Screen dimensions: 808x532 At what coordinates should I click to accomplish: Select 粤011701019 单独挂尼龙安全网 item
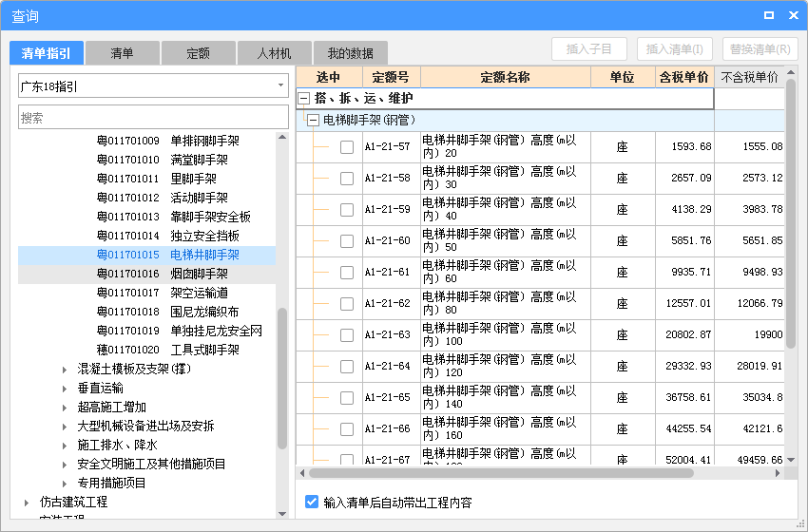[x=180, y=332]
